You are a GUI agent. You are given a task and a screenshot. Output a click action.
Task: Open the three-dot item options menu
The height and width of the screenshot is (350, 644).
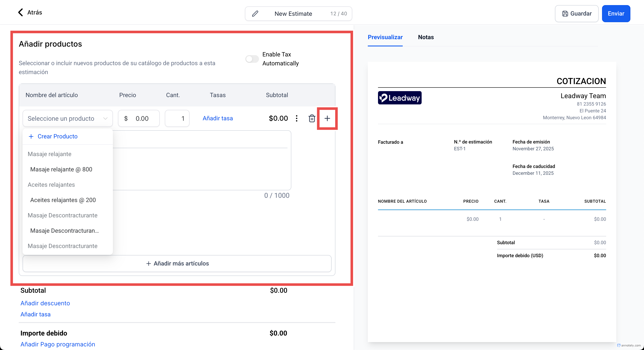[296, 118]
